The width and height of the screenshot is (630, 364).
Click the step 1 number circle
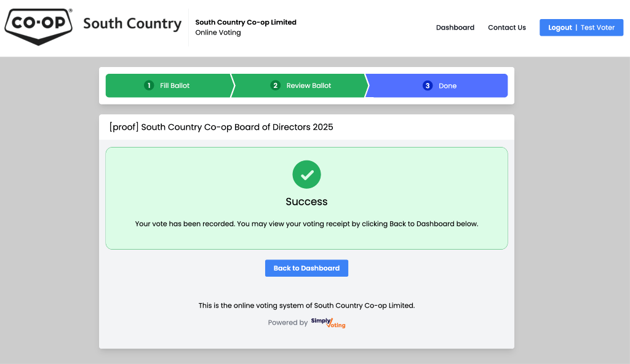point(149,85)
